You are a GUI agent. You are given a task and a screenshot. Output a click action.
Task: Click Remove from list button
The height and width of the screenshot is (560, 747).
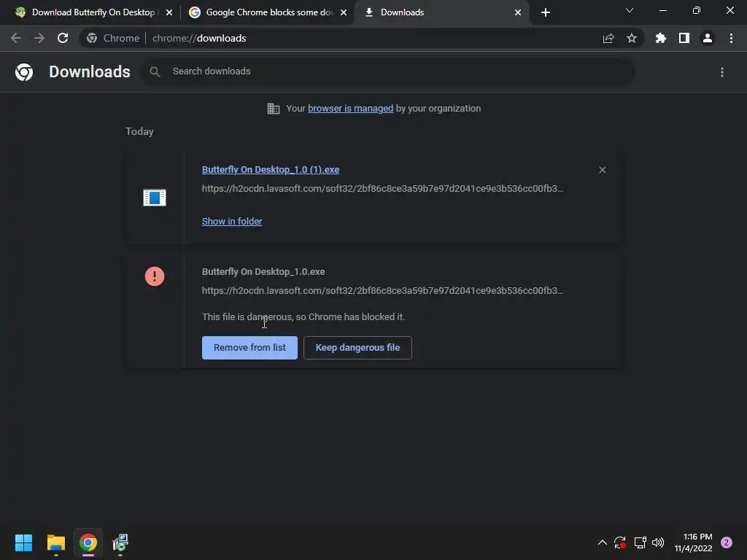249,348
